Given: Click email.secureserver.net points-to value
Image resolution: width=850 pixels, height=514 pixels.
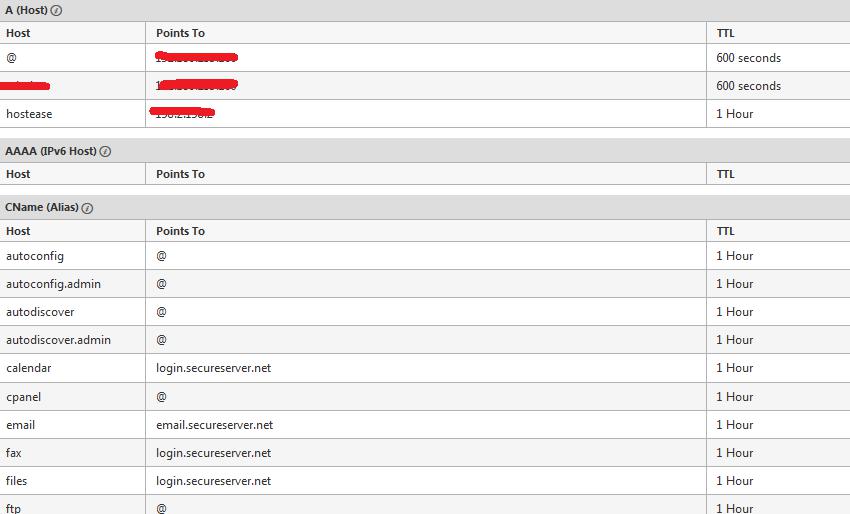Looking at the screenshot, I should click(x=215, y=425).
